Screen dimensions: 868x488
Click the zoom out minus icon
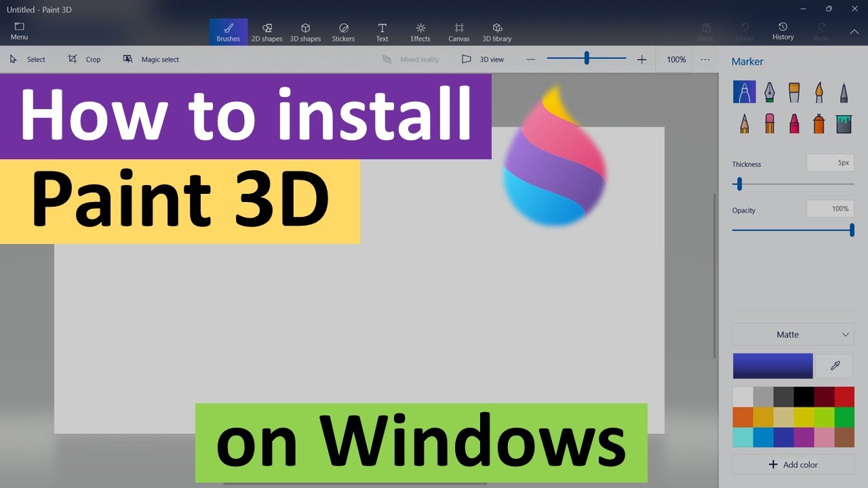point(531,60)
